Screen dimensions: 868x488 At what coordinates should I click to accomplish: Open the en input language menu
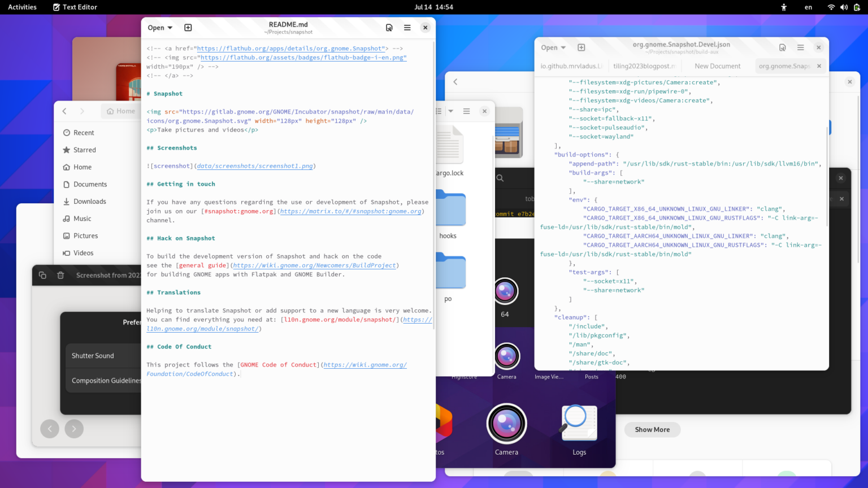click(x=808, y=7)
